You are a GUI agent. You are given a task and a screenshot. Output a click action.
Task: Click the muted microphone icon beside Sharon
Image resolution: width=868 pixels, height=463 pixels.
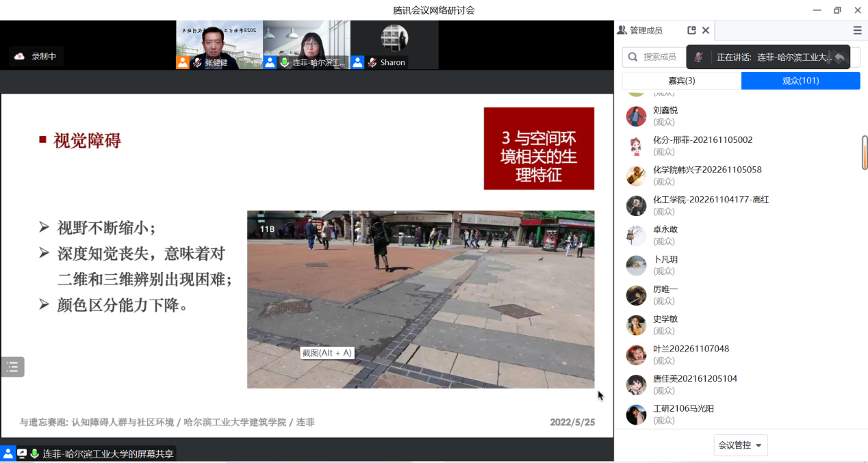click(372, 62)
